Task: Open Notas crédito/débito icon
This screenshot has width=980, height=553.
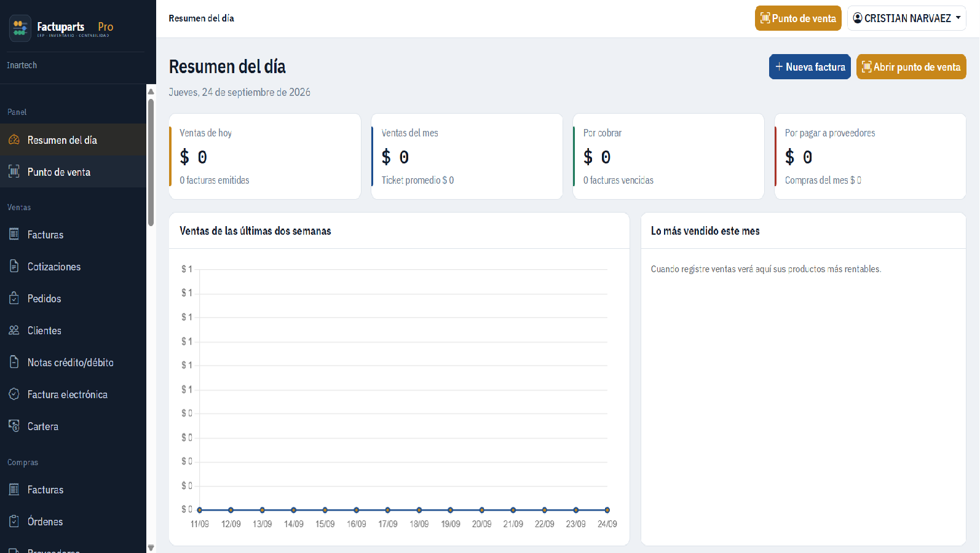Action: tap(14, 362)
